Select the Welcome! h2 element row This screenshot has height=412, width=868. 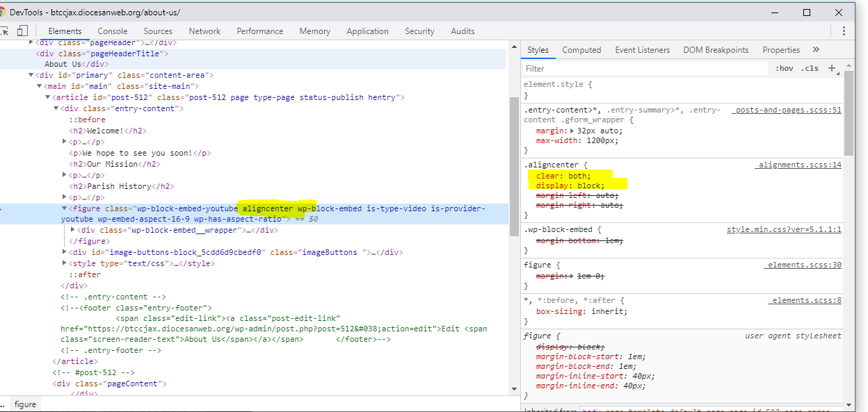point(108,131)
